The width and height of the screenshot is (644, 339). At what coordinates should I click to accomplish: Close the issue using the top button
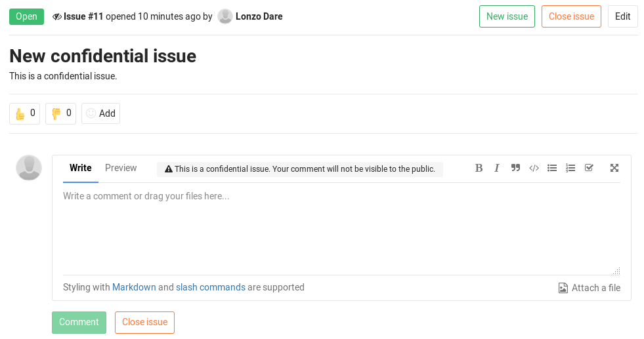571,16
